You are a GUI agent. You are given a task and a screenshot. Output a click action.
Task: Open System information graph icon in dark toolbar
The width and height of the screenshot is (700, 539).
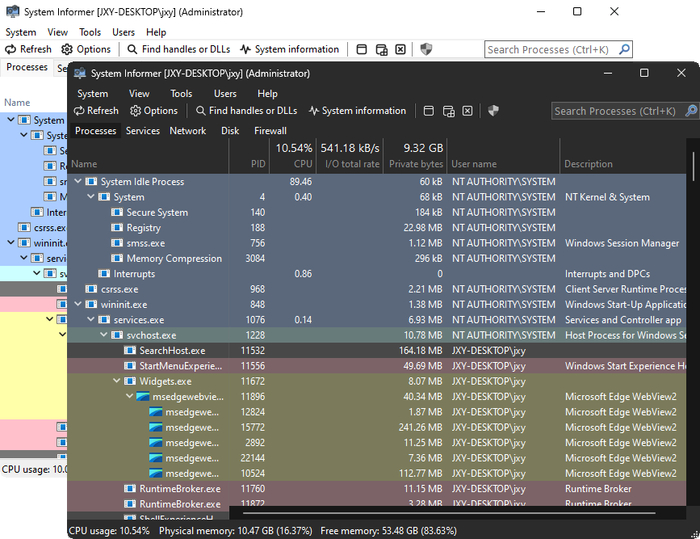[x=314, y=111]
